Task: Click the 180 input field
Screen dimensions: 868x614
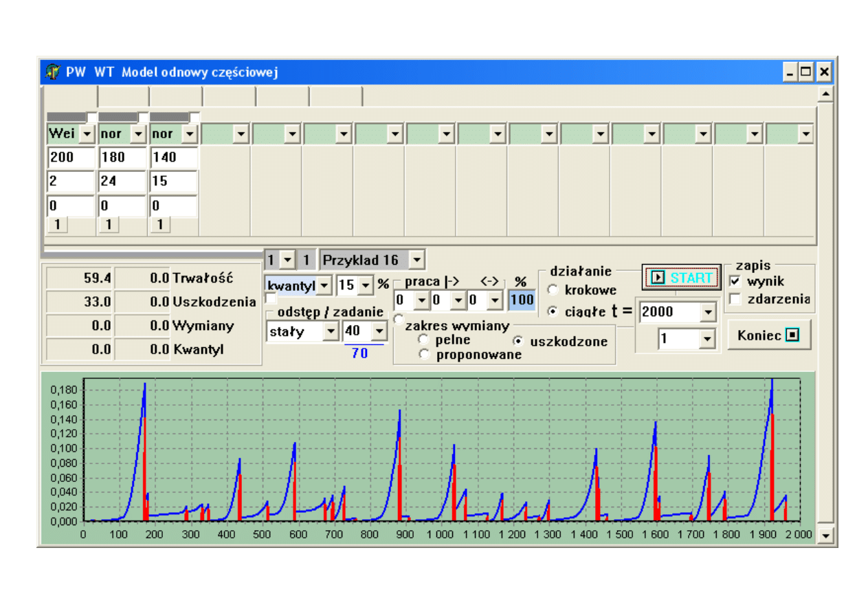Action: click(123, 157)
